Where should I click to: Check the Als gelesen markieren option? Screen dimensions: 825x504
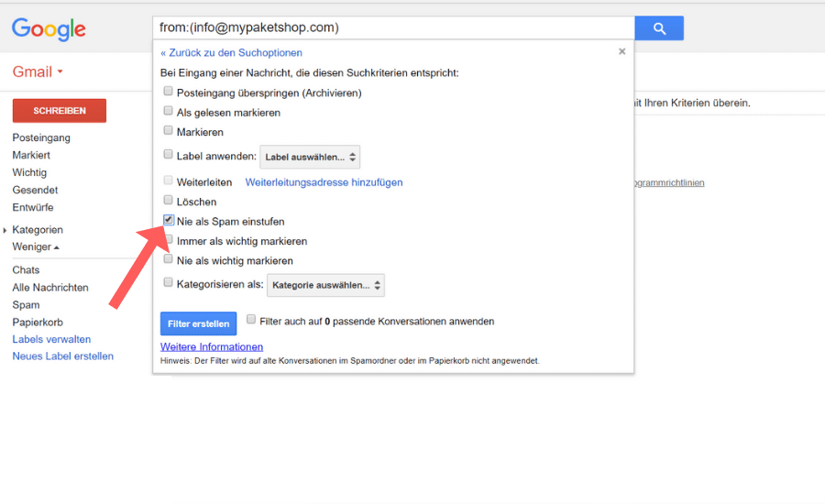point(168,112)
